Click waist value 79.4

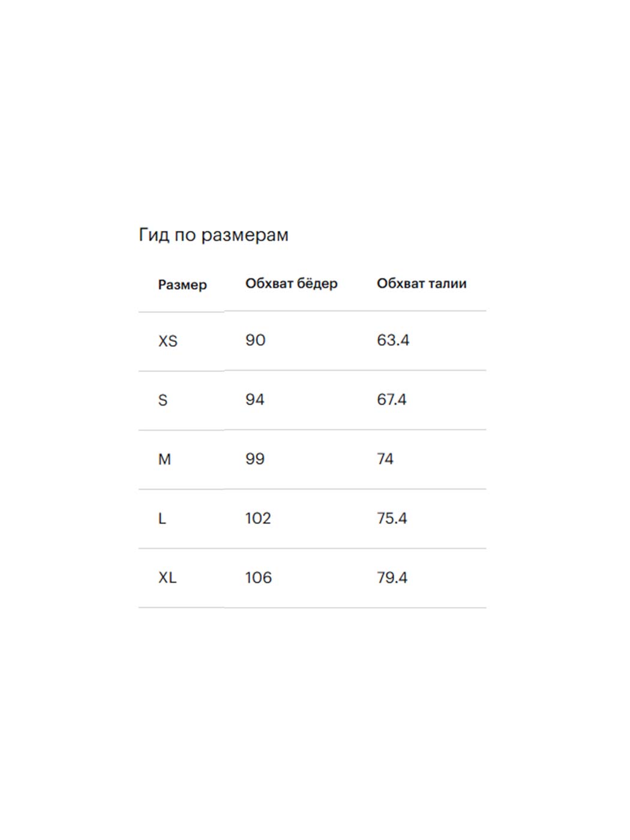point(392,578)
